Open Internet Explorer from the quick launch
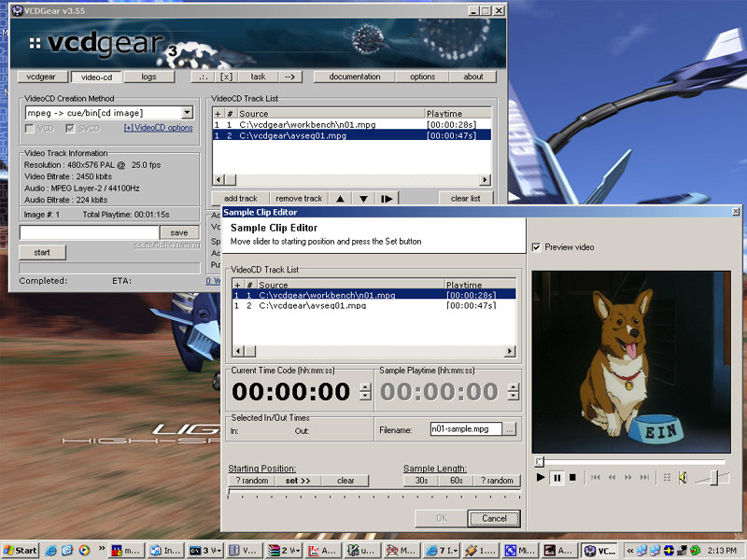The image size is (747, 560). pos(50,551)
